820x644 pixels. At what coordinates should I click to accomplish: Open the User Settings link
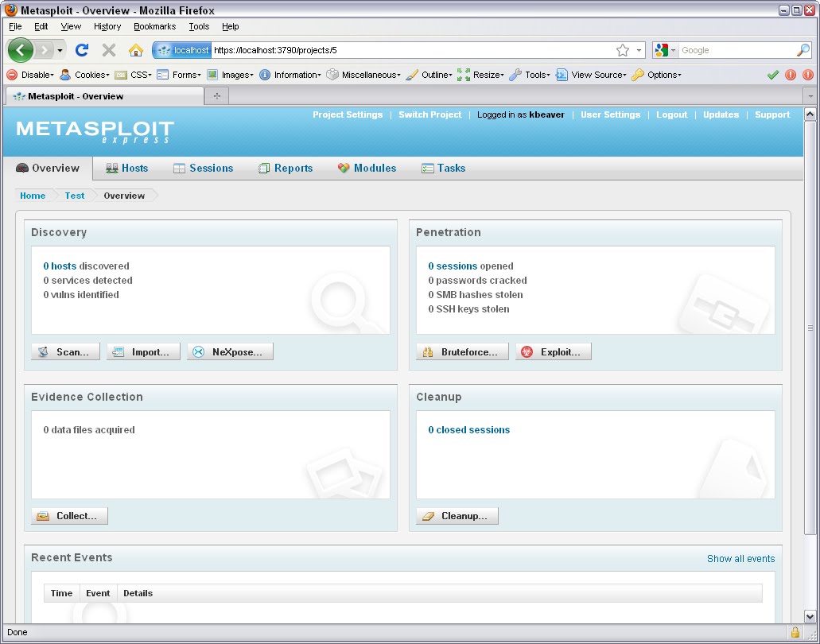[x=610, y=114]
